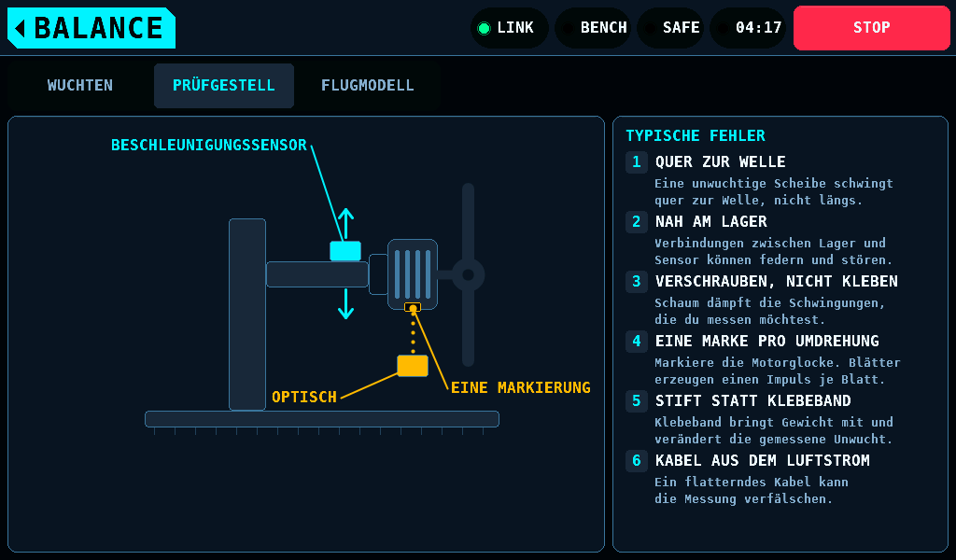Image resolution: width=956 pixels, height=560 pixels.
Task: Click the TYPISCHE FEHLER heading
Action: point(695,136)
